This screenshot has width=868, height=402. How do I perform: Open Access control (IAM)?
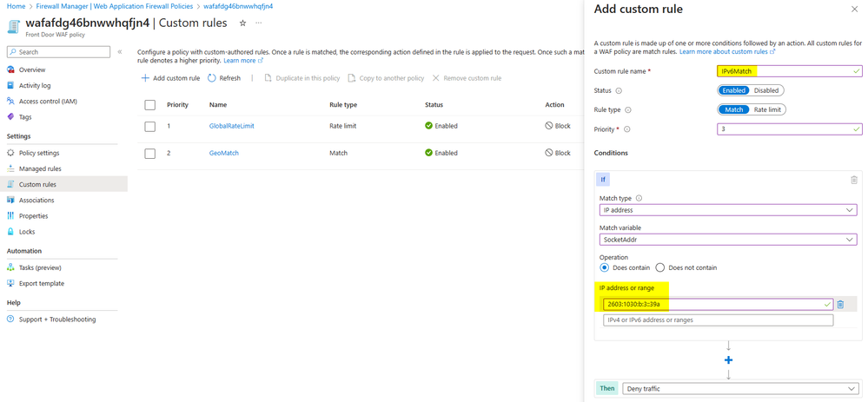(x=48, y=102)
